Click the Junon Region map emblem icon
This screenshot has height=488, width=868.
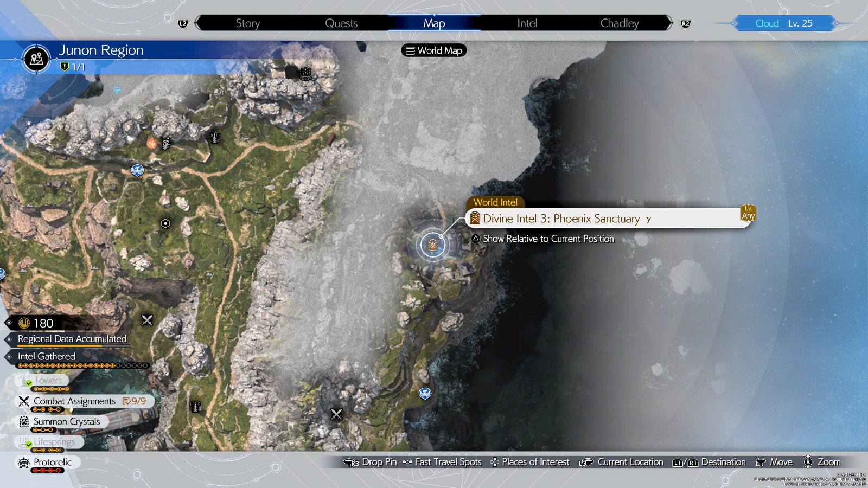[37, 59]
